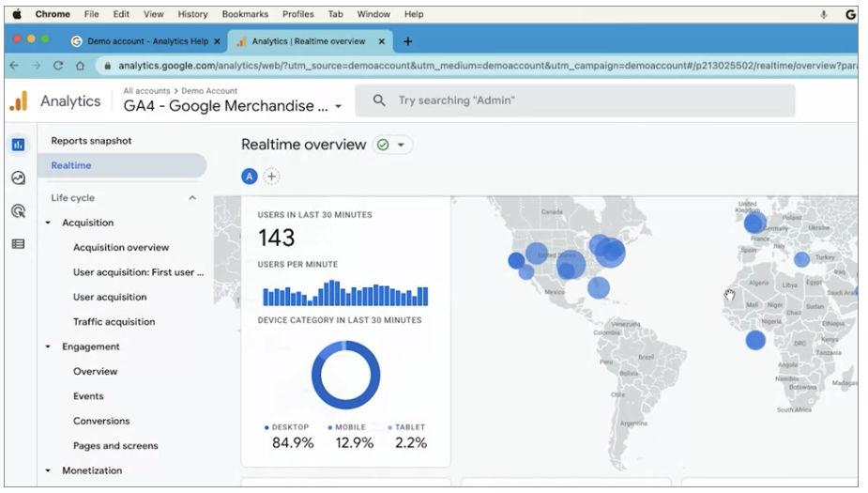Click the Mobile 12.9% legend value
Image resolution: width=868 pixels, height=493 pixels.
point(355,442)
